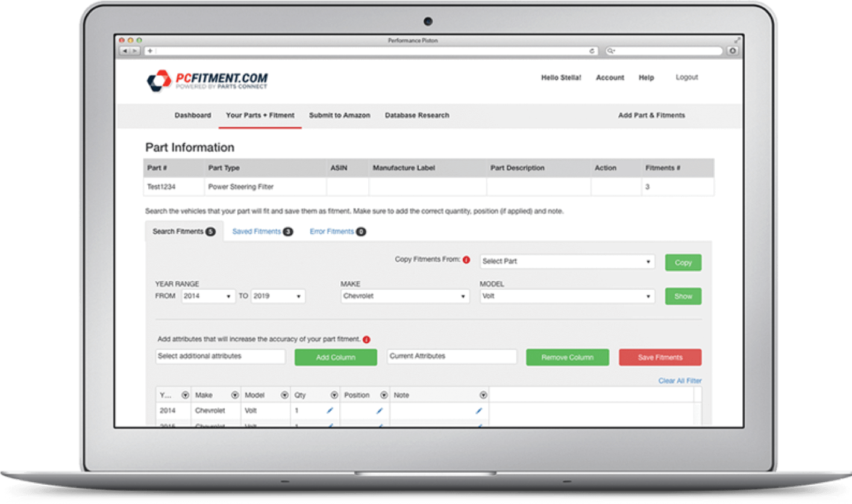Screen dimensions: 852x504
Task: Click the green Add Column button
Action: point(336,358)
